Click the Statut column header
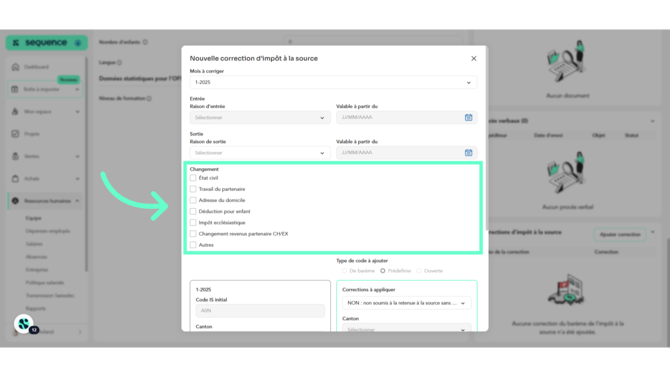This screenshot has width=670, height=377. (632, 135)
